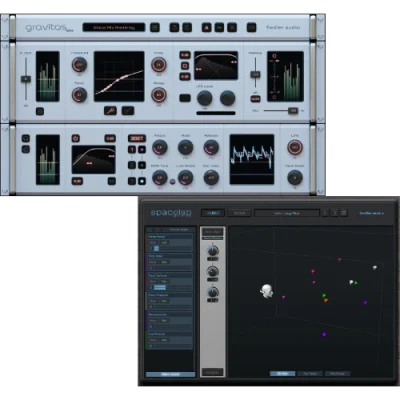Image resolution: width=400 pixels, height=400 pixels.
Task: Toggle the auto button under the makeup fader
Action: coord(256,99)
